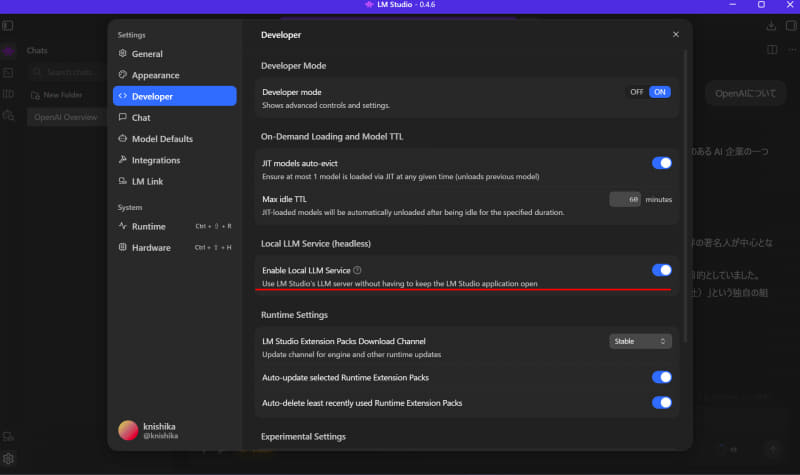Open General settings in the sidebar
This screenshot has width=800, height=475.
174,54
